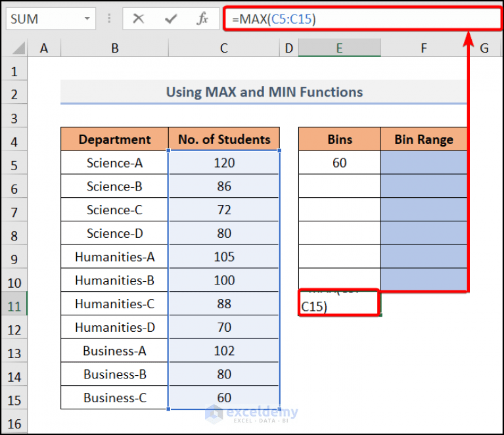Select student count cell 70
The width and height of the screenshot is (504, 435).
pos(224,327)
